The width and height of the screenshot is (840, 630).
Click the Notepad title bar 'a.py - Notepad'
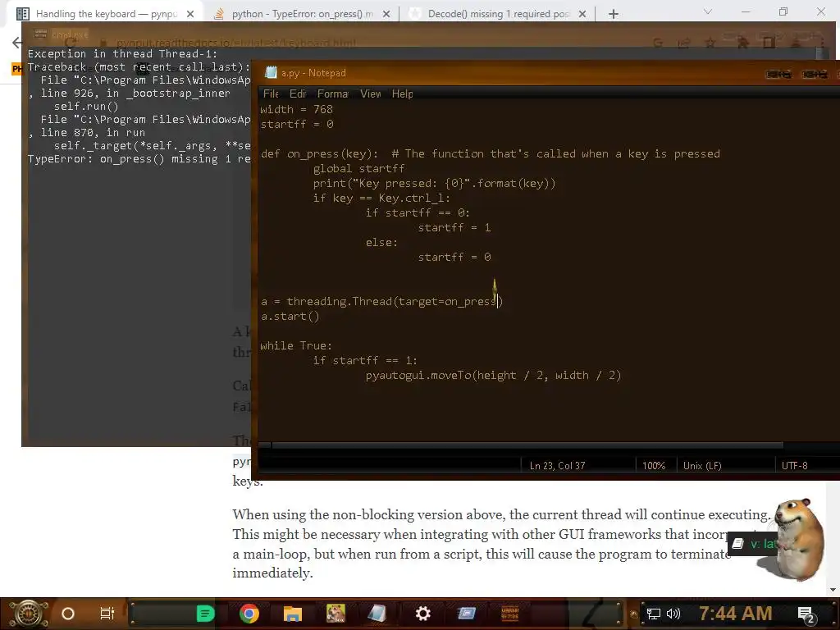pos(313,73)
